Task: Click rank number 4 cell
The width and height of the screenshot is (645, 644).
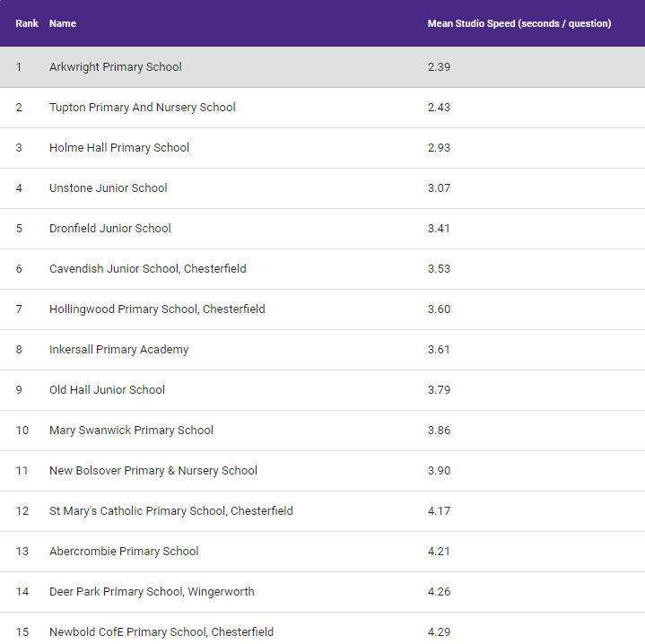Action: (x=19, y=187)
